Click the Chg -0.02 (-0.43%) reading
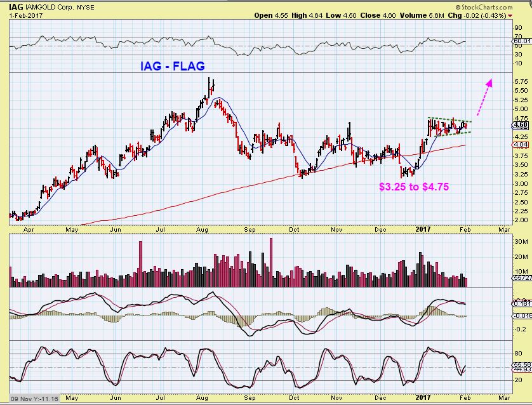 [477, 15]
